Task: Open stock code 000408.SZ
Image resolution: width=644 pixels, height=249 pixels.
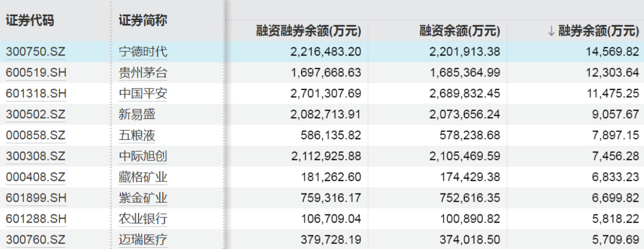Action: click(36, 177)
